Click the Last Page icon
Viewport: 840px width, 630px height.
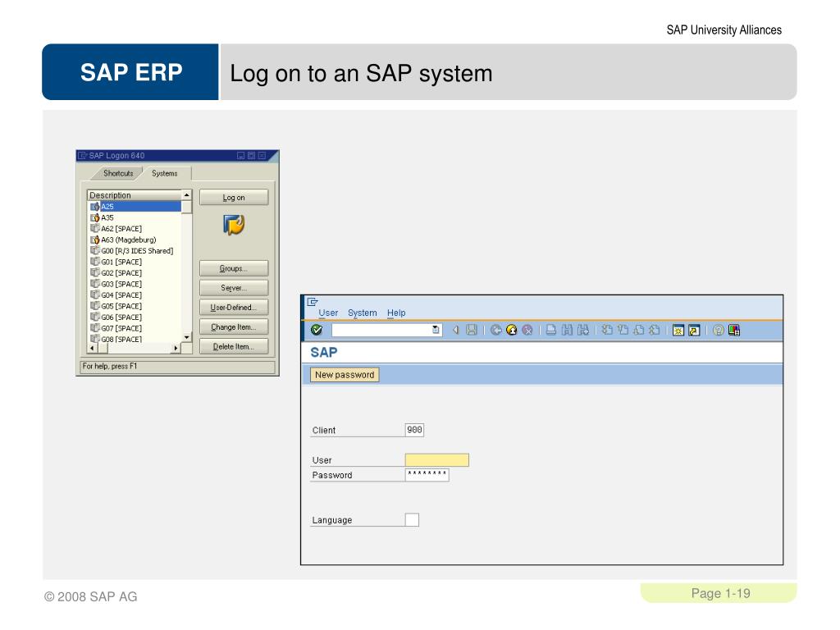(654, 330)
